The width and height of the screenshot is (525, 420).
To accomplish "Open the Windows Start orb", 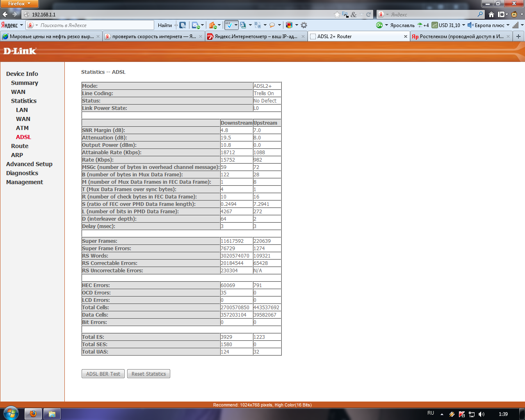I will [x=11, y=413].
